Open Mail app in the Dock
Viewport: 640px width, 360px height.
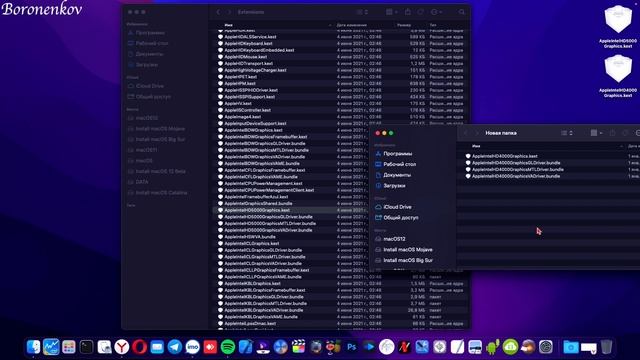click(157, 347)
